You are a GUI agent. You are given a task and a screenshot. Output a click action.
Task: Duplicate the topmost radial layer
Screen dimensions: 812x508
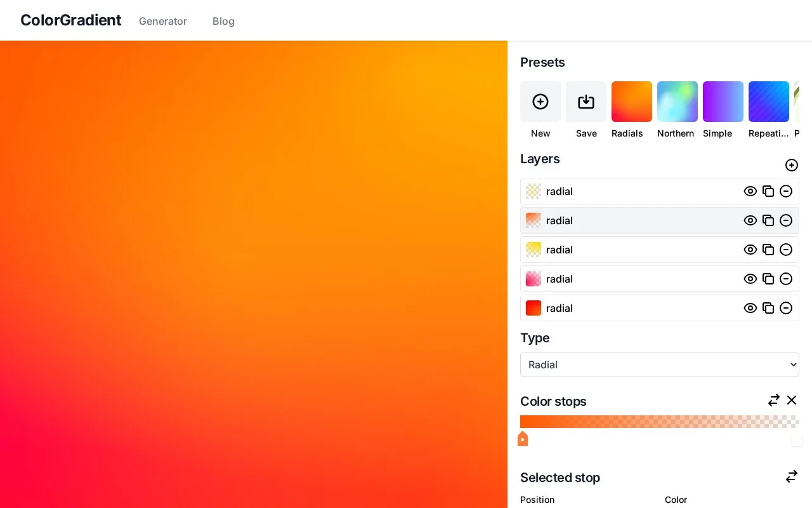(768, 191)
